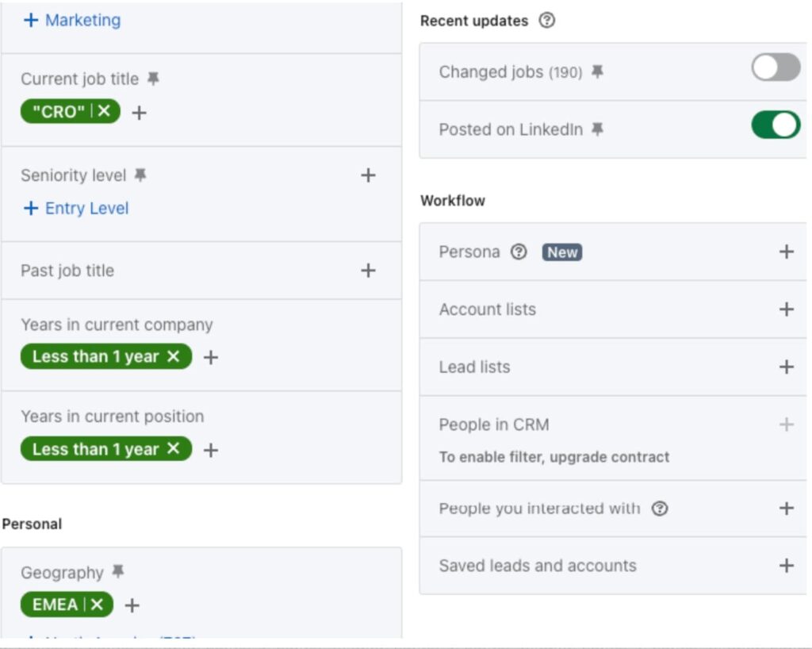
Task: Turn off the Posted on LinkedIn toggle
Action: [776, 125]
